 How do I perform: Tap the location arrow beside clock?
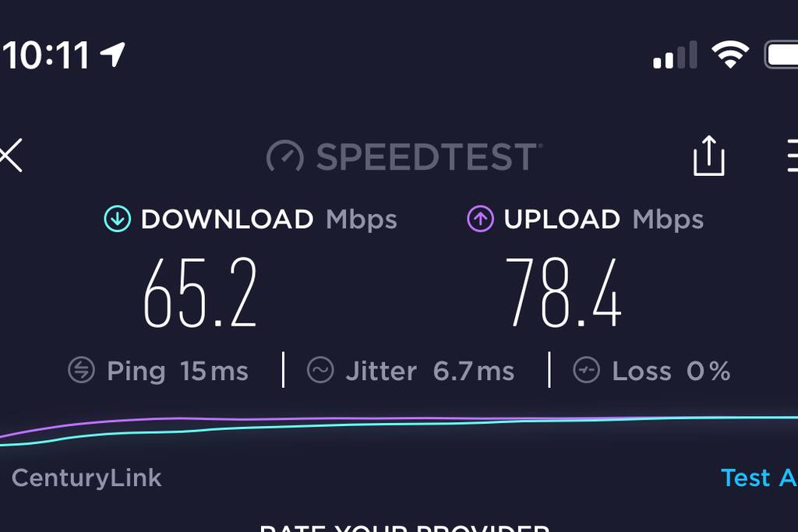[x=112, y=54]
